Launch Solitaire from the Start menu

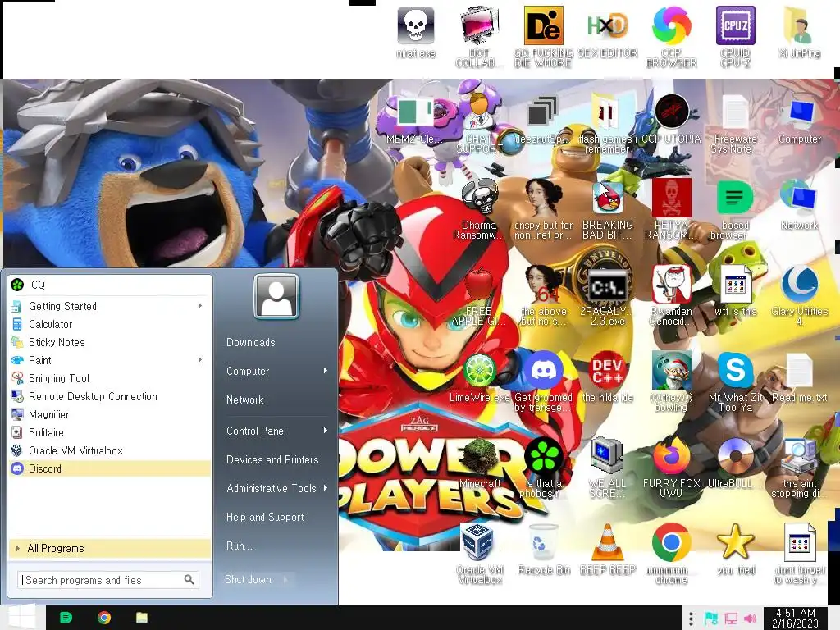(x=110, y=432)
